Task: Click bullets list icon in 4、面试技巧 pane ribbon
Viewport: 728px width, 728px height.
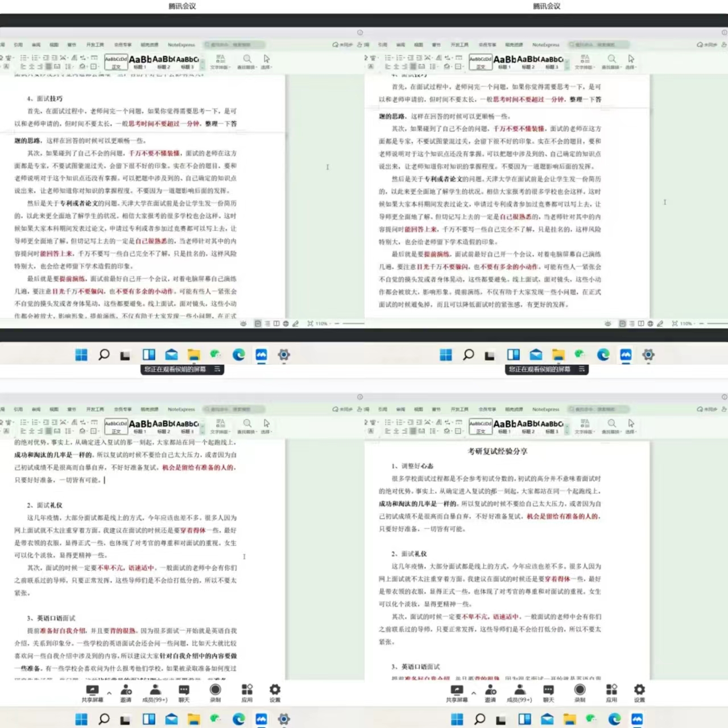Action: point(24,57)
